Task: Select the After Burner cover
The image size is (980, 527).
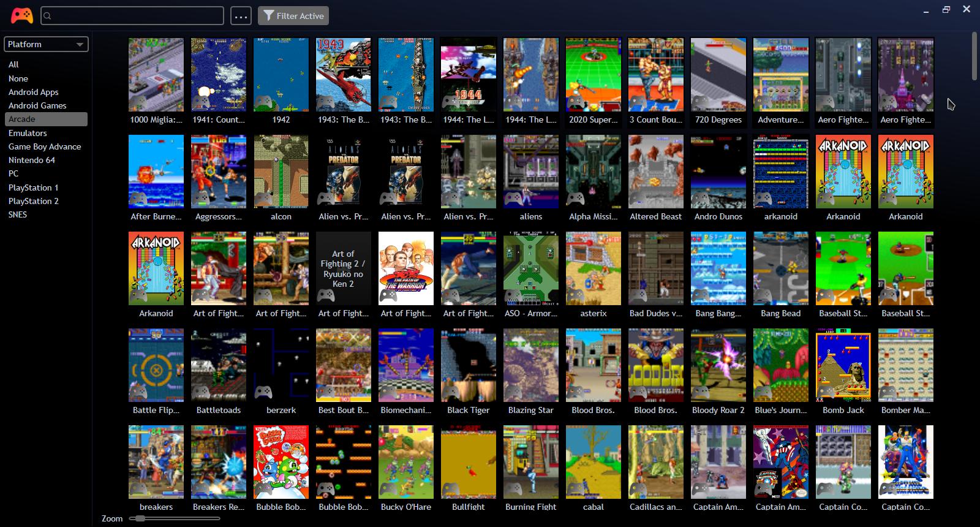Action: click(156, 172)
